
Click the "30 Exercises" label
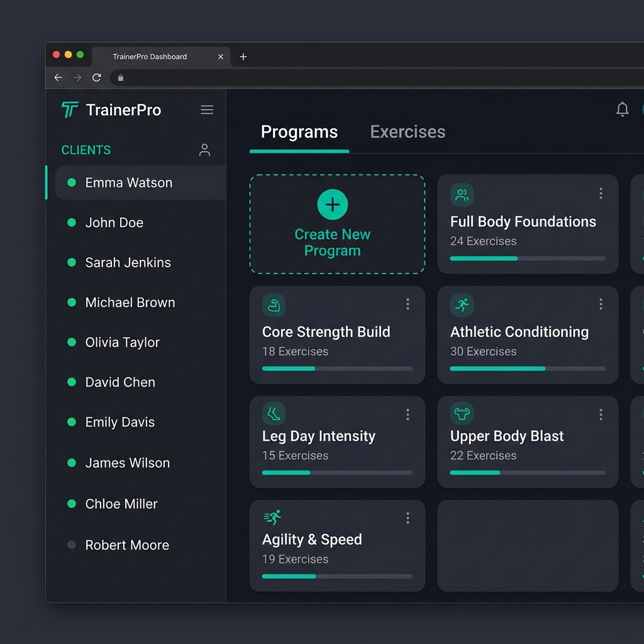[483, 352]
